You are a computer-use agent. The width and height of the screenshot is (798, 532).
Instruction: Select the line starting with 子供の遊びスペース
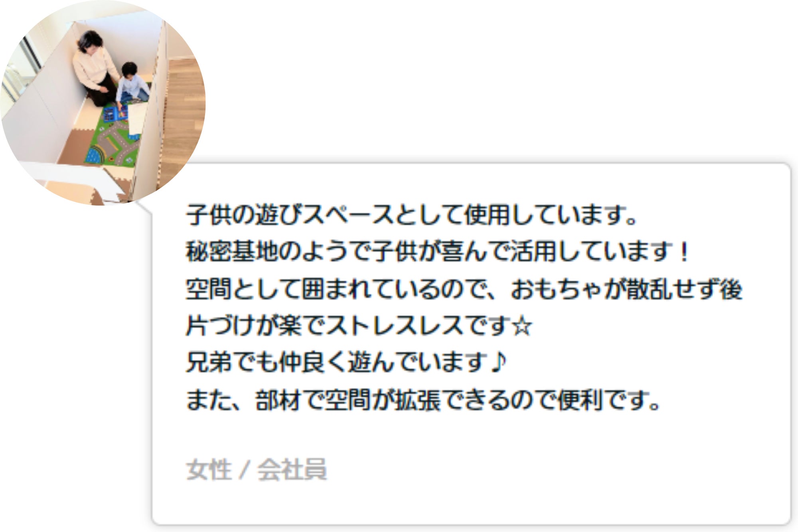(x=411, y=215)
